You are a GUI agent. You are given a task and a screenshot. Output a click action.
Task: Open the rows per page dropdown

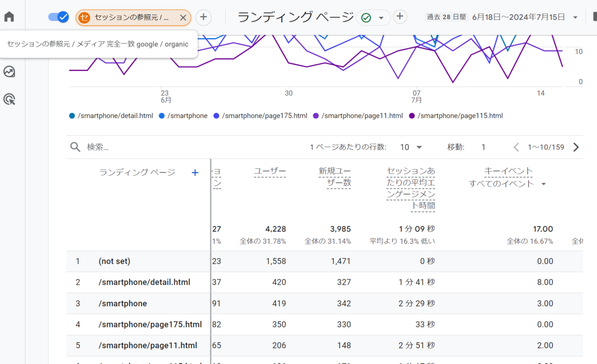411,147
